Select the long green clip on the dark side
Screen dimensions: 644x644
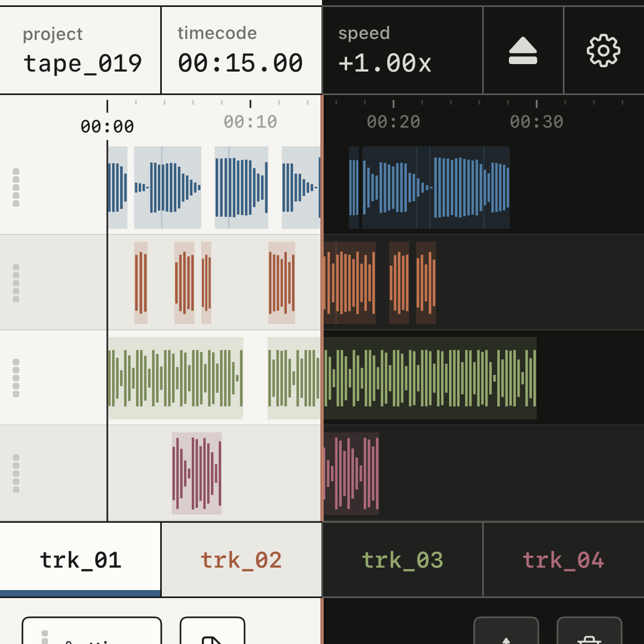pos(430,378)
